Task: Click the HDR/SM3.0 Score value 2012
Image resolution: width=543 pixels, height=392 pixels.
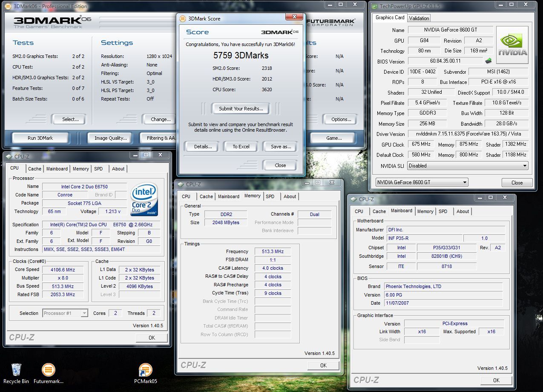Action: (x=267, y=79)
